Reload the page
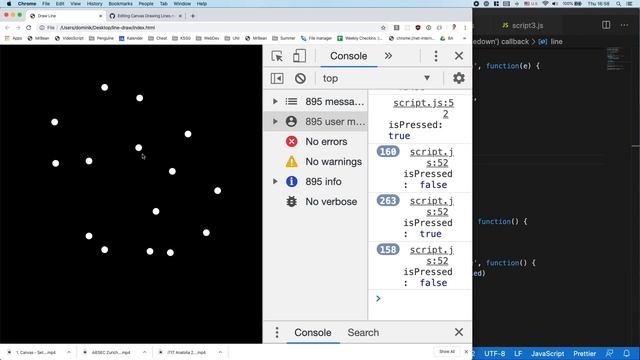The height and width of the screenshot is (360, 640). click(29, 28)
